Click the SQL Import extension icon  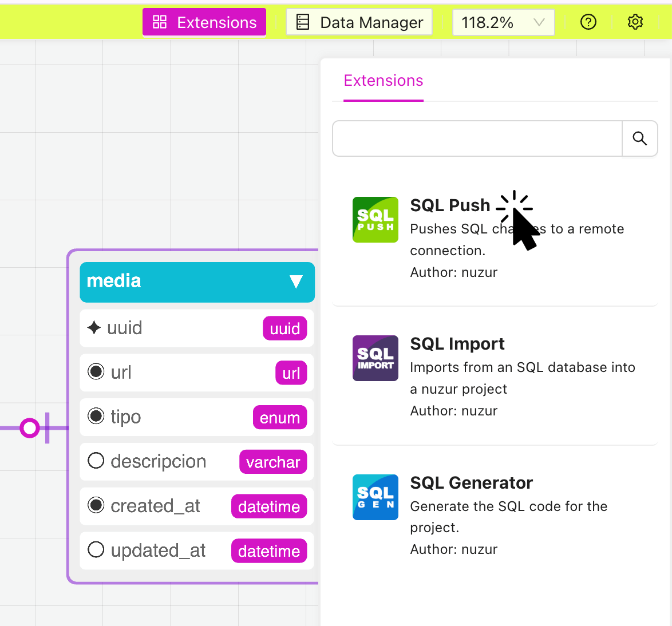[375, 358]
